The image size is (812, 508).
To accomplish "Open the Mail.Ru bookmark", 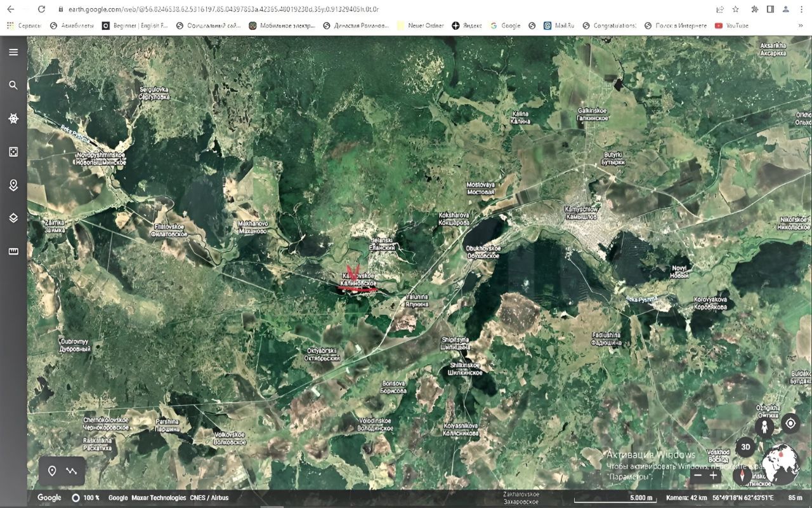I will pyautogui.click(x=559, y=26).
